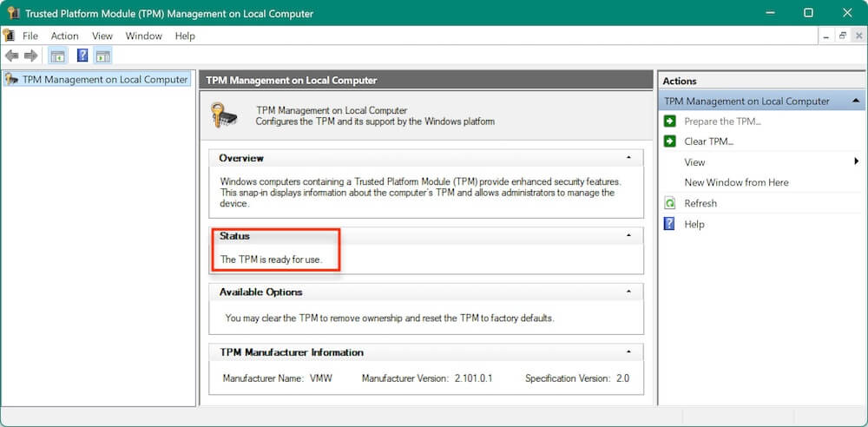Click key-and-chip icon in center header
The image size is (868, 427).
224,115
